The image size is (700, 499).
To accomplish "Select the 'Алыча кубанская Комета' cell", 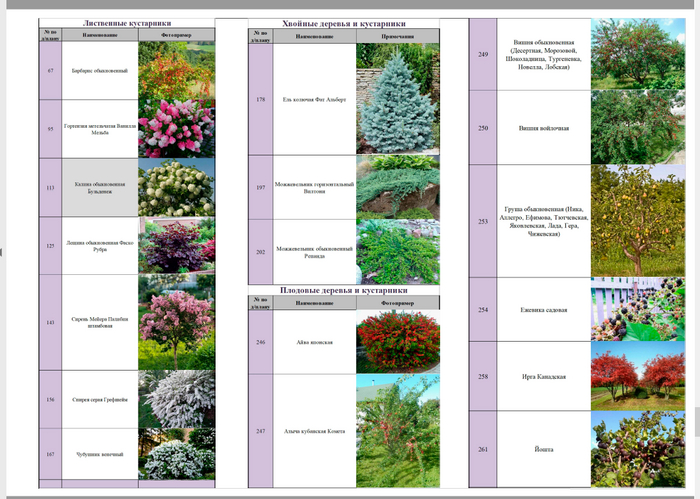I will pos(314,431).
